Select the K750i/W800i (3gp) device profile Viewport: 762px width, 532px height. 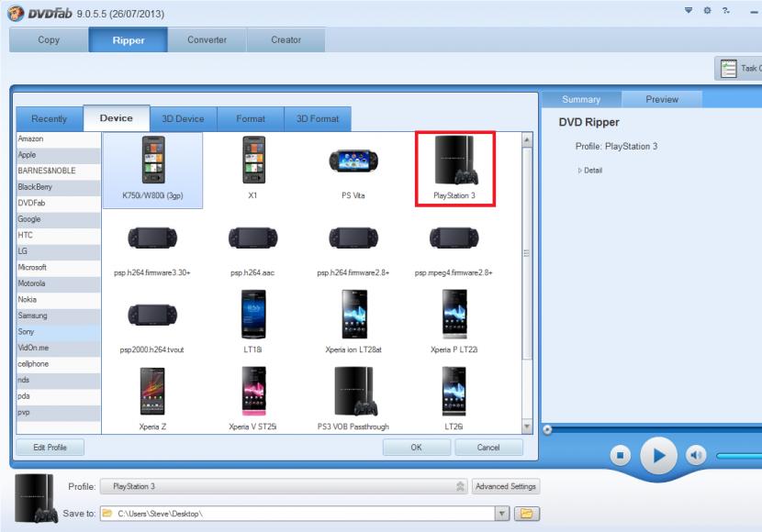[x=152, y=171]
